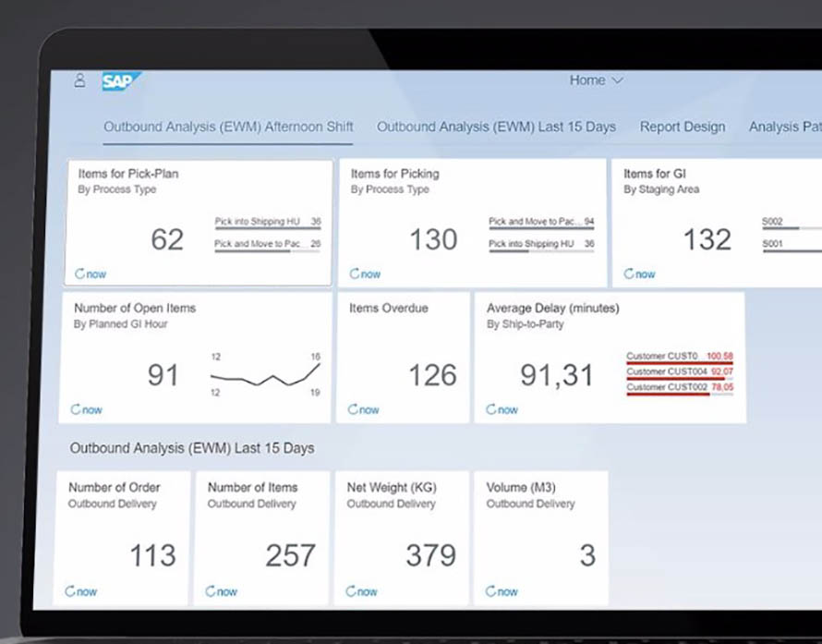Click Pick and Move to Pac 94 bar in Picking
This screenshot has width=822, height=644.
click(541, 223)
